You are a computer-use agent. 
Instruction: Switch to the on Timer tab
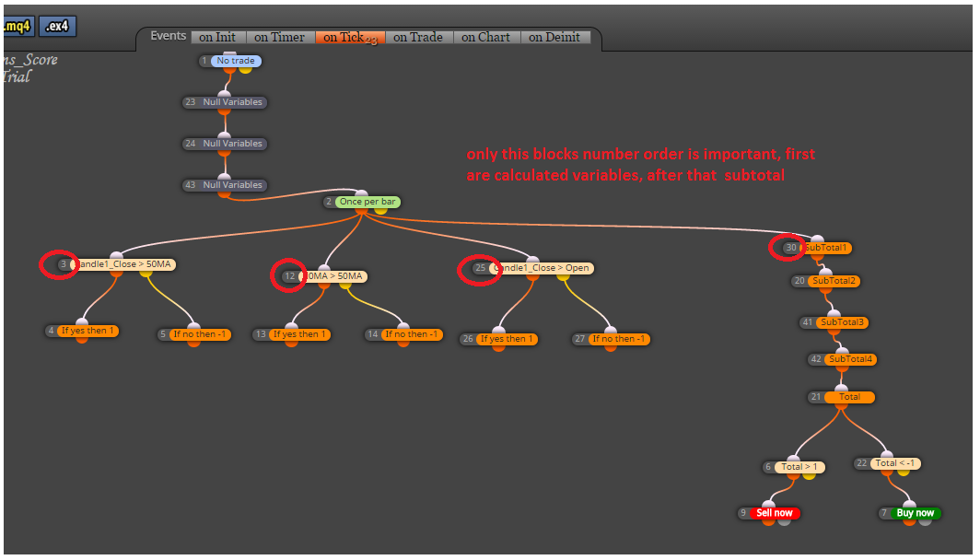tap(280, 37)
